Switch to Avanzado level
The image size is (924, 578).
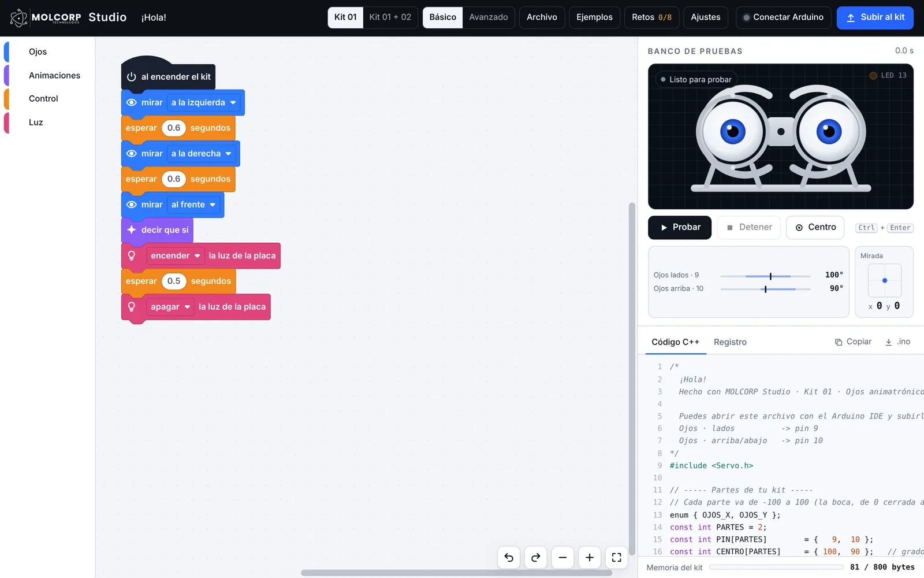point(489,17)
